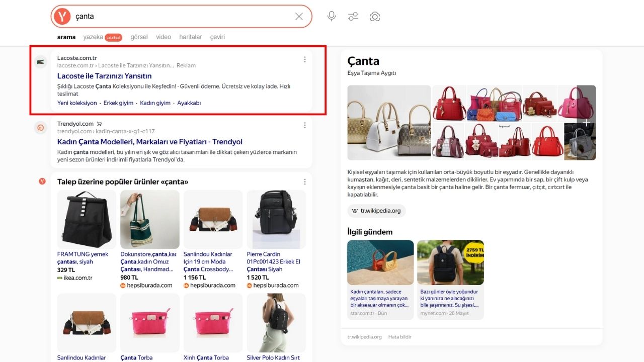
Task: Follow the Kadın giyim sitelink
Action: [x=155, y=103]
